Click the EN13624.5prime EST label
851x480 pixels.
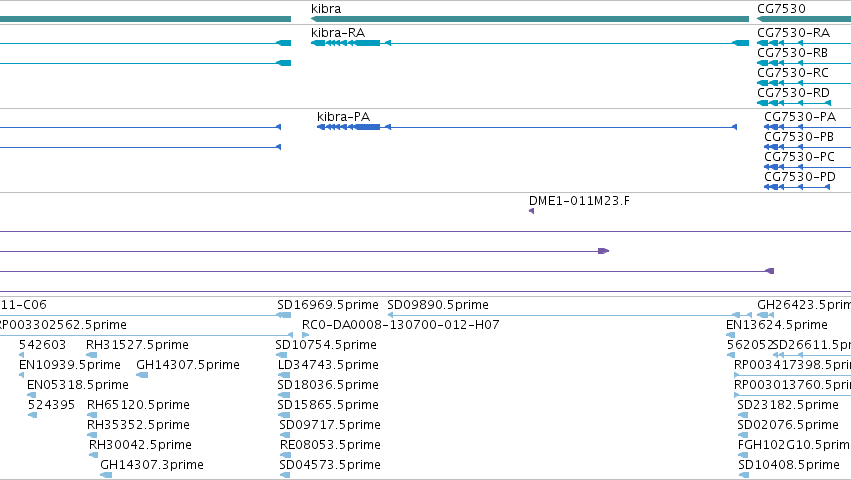coord(777,325)
